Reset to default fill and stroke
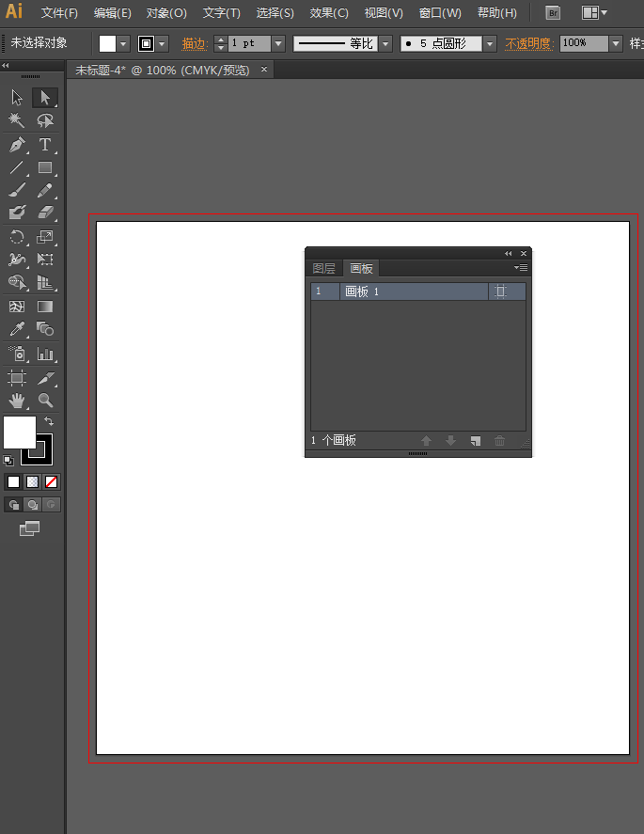Image resolution: width=644 pixels, height=834 pixels. coord(8,461)
